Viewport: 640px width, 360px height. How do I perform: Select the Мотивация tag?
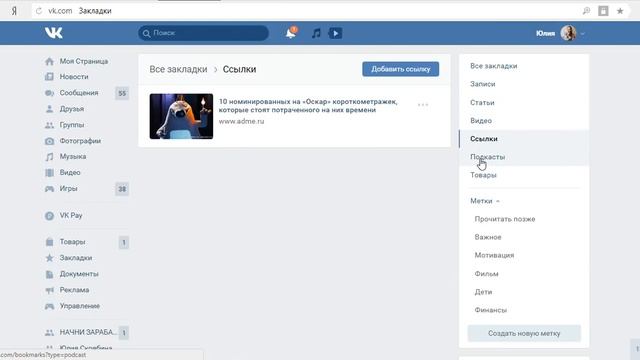494,255
